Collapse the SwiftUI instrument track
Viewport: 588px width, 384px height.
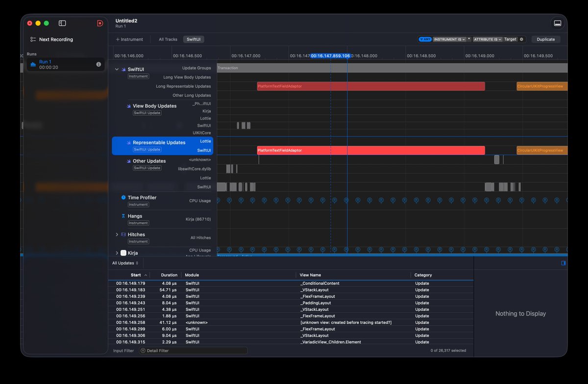click(117, 69)
